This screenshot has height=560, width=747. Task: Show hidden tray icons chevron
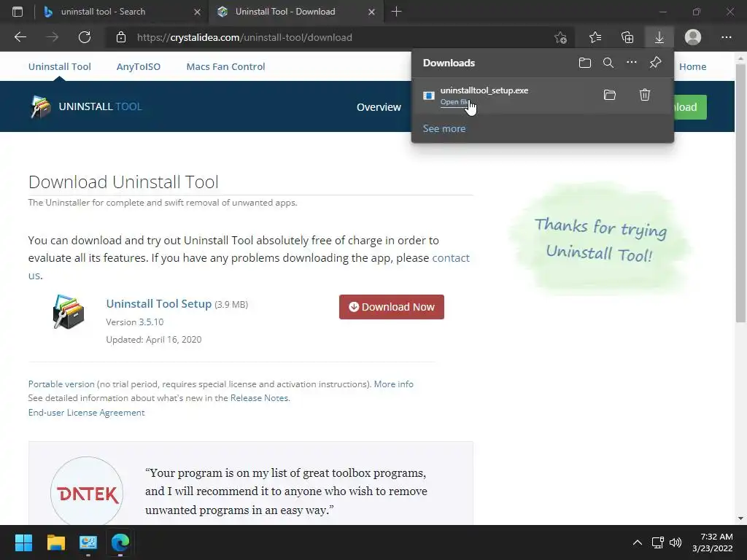[x=638, y=542]
